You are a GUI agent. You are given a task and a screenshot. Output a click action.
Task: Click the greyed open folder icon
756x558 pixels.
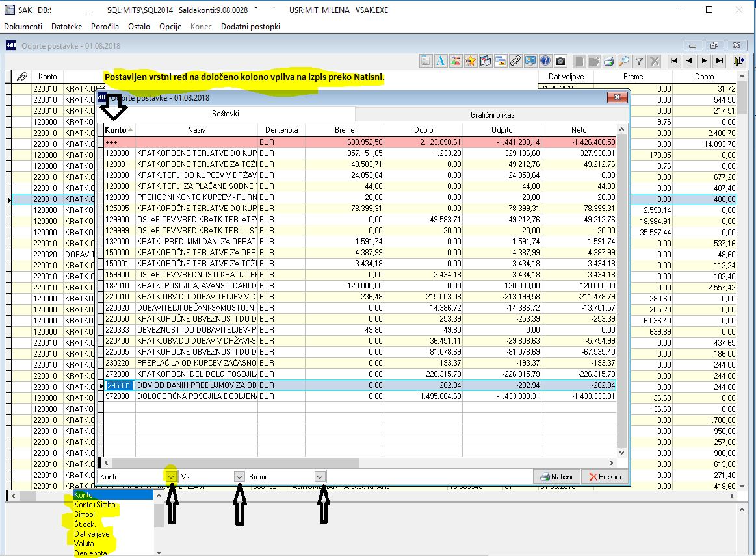click(x=594, y=60)
